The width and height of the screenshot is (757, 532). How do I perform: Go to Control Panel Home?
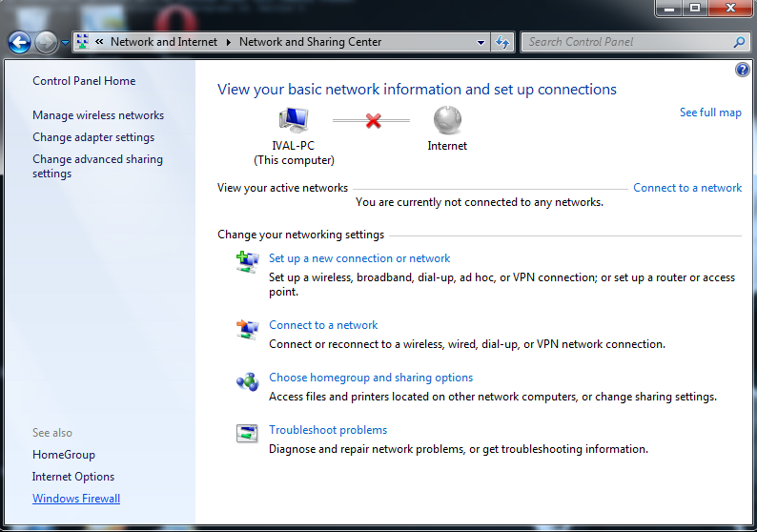84,81
